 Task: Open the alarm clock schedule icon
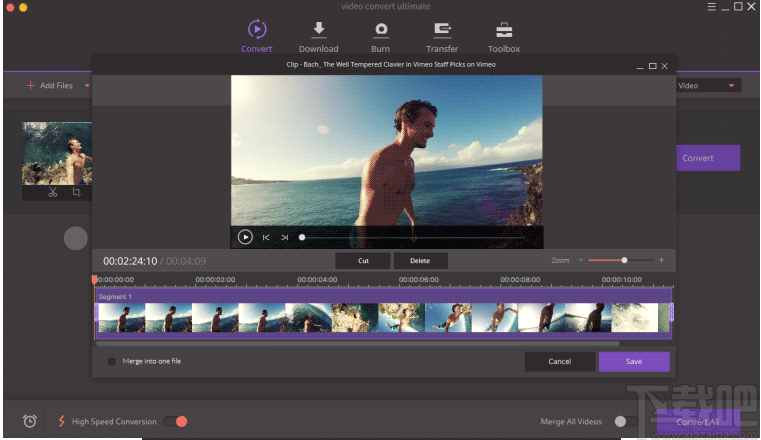[x=30, y=421]
